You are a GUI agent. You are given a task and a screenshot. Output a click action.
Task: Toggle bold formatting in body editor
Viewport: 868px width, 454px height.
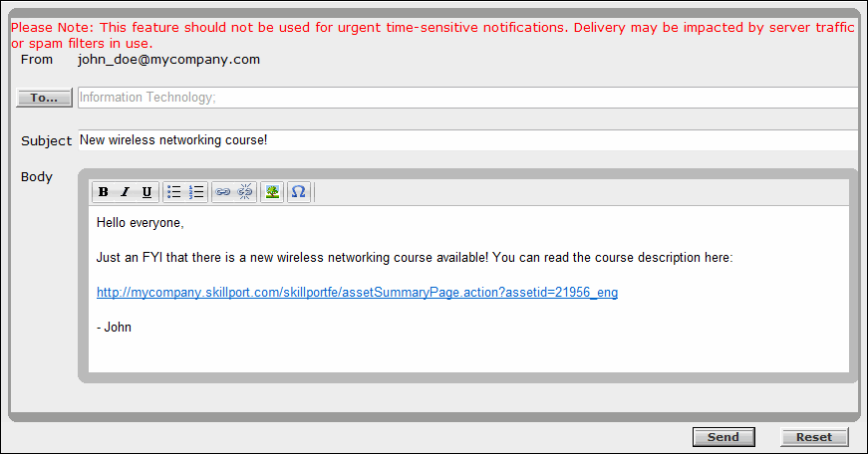click(104, 192)
